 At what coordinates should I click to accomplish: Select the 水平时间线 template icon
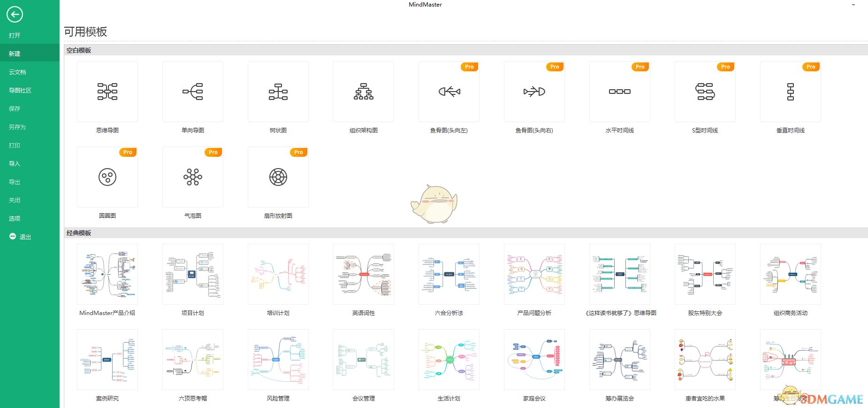[620, 92]
